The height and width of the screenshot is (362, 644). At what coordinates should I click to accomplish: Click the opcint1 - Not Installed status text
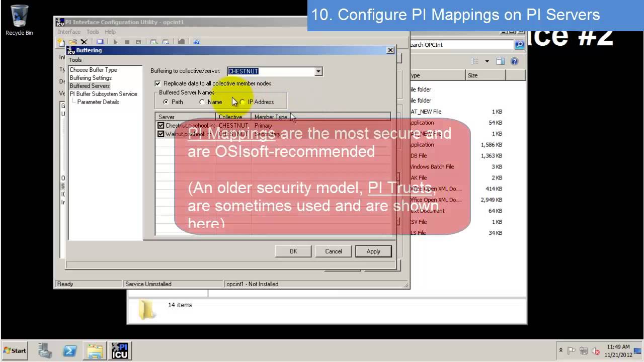click(x=253, y=284)
